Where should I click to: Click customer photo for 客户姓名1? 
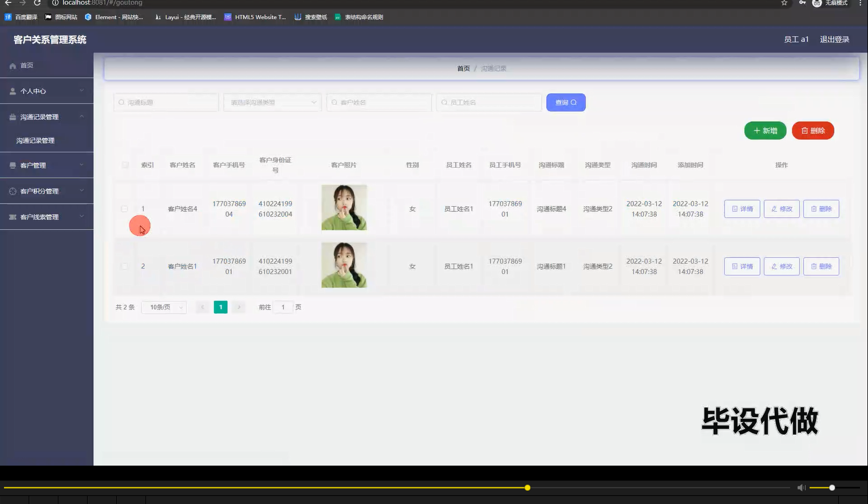coord(344,265)
